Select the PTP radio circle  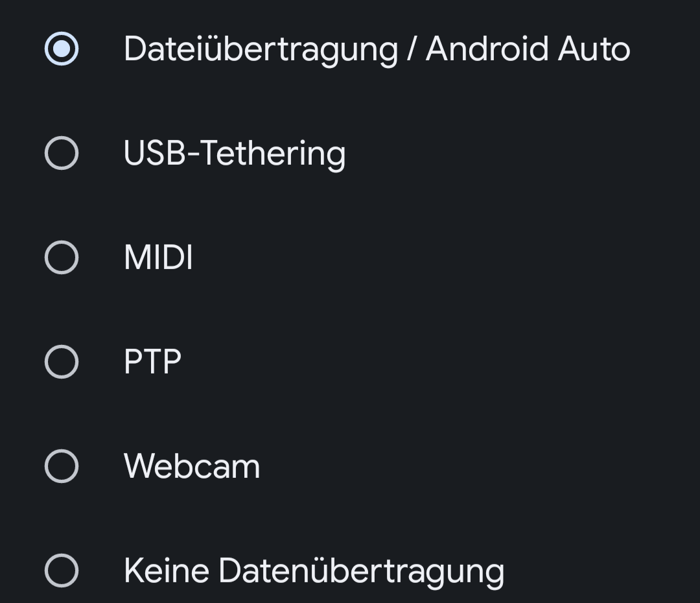click(62, 362)
